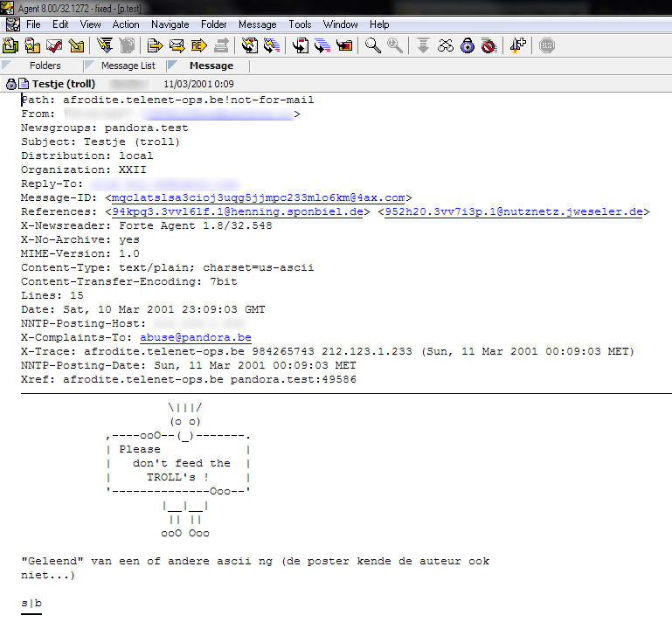Switch to the Folders pane tab

tap(45, 66)
